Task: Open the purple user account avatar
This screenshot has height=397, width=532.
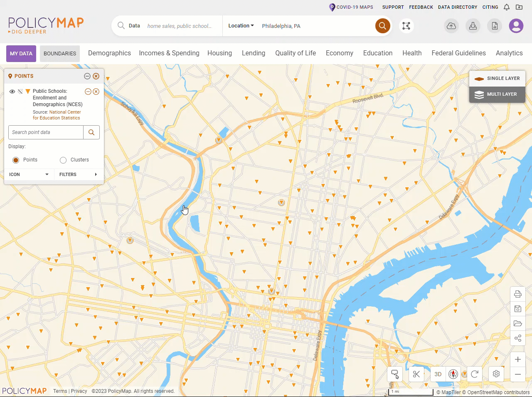Action: click(x=516, y=26)
